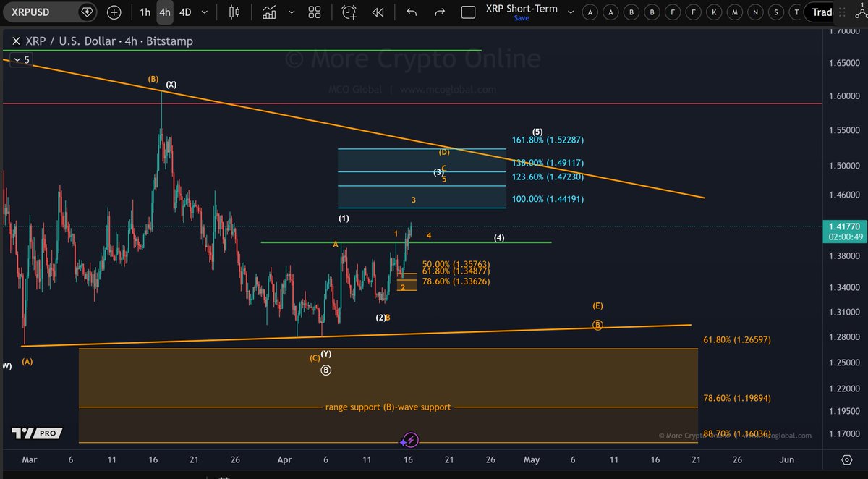Click the XRPUSD symbol search field
Image resolution: width=868 pixels, height=479 pixels.
coord(40,12)
